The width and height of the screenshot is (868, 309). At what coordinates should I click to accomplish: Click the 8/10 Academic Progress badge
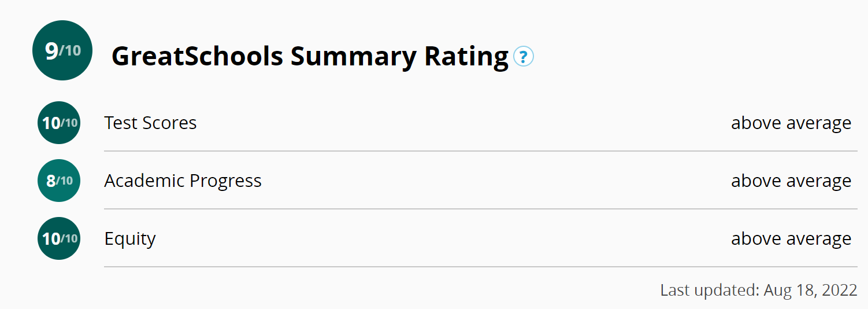coord(59,181)
